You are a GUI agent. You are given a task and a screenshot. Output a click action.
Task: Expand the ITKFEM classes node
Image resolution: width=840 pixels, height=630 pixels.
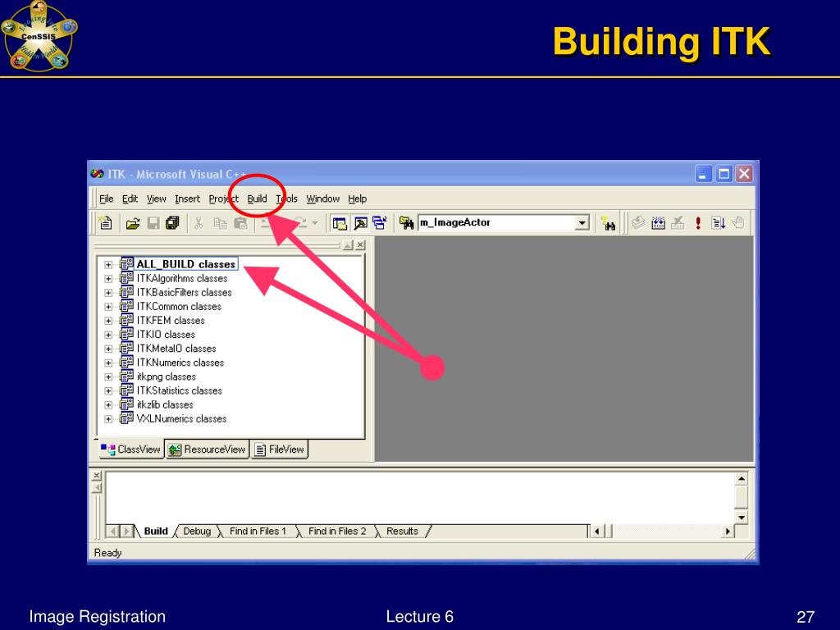[108, 321]
